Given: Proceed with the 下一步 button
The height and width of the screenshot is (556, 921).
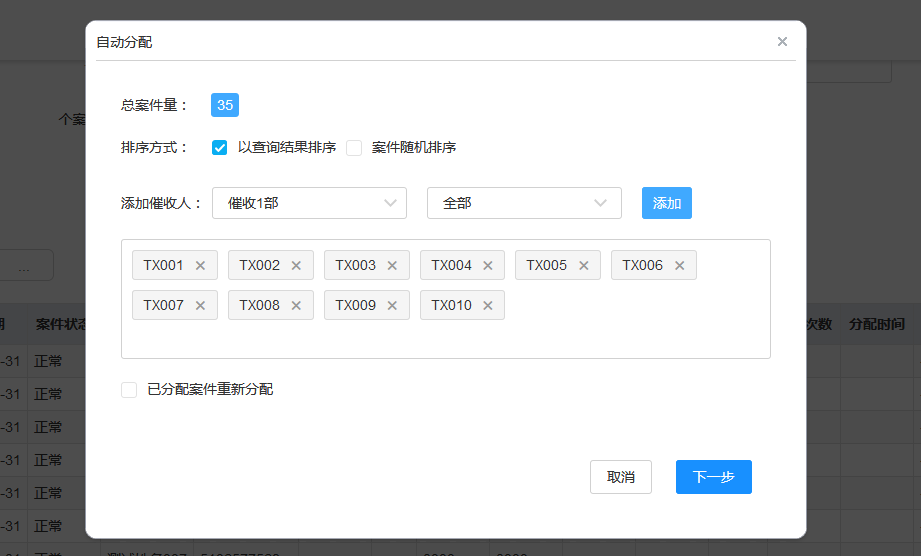Looking at the screenshot, I should [713, 477].
